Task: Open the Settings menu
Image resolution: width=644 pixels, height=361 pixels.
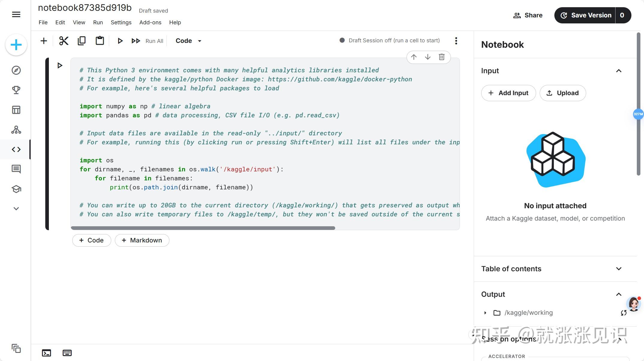Action: pyautogui.click(x=121, y=23)
